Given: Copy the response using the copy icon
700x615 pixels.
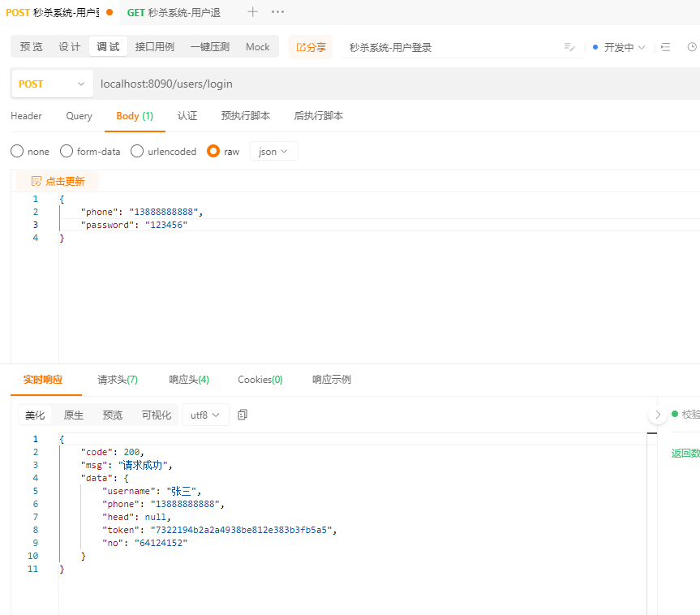Looking at the screenshot, I should (x=243, y=415).
